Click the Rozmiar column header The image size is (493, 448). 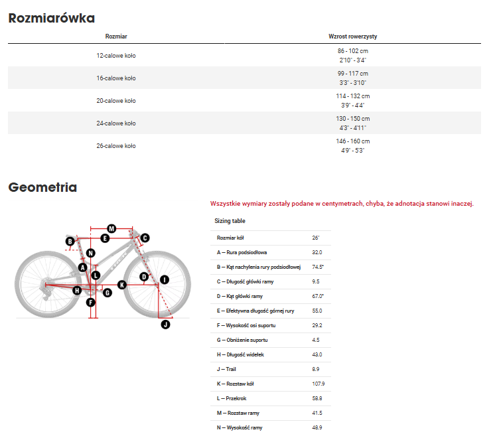pyautogui.click(x=116, y=37)
